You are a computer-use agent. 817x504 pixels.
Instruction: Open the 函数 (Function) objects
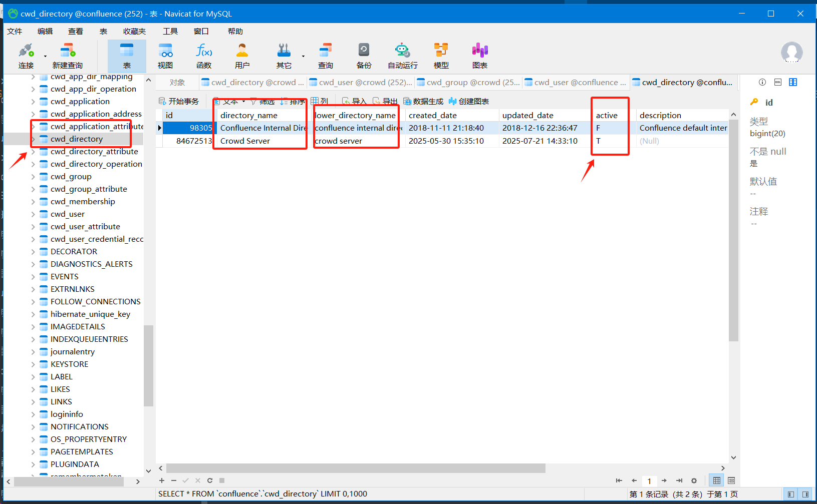[204, 56]
